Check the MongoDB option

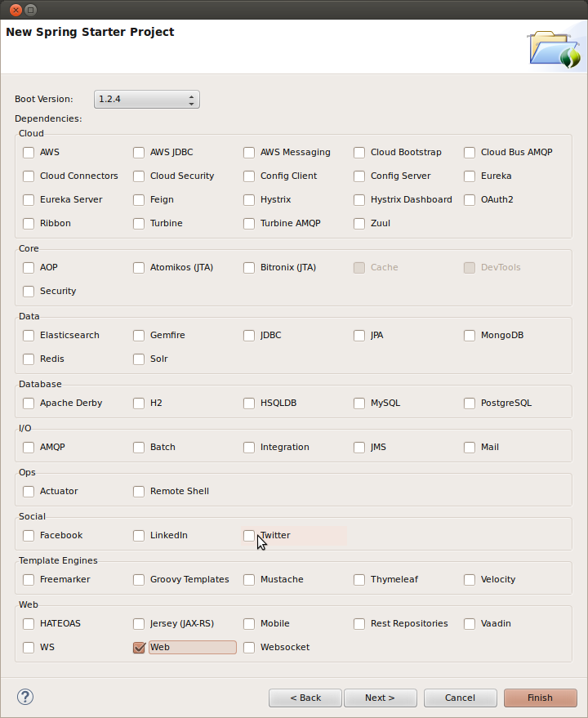pyautogui.click(x=470, y=336)
